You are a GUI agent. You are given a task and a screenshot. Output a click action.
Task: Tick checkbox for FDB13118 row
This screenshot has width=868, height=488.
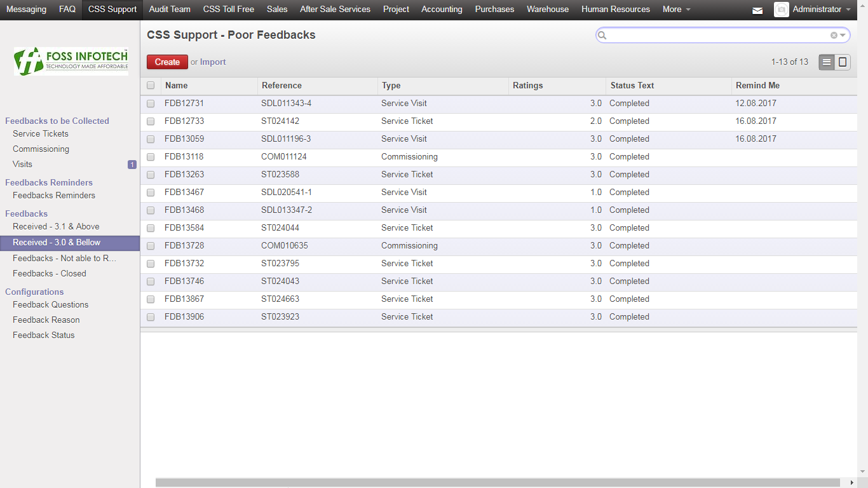[151, 157]
